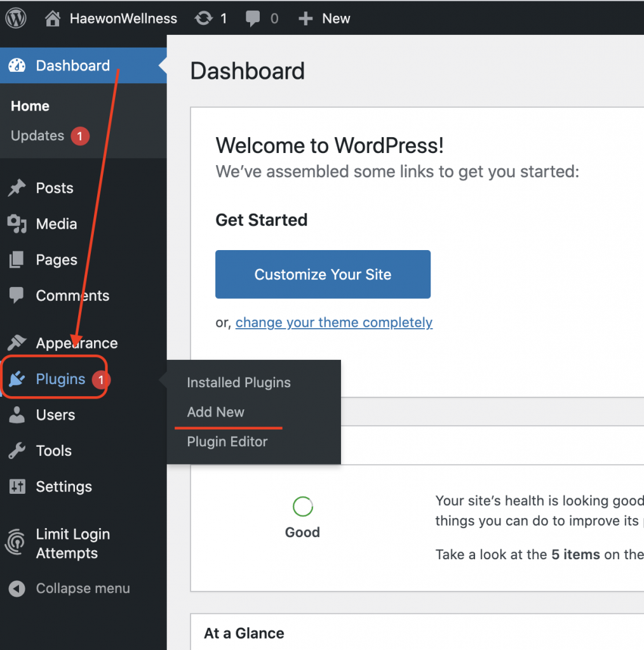The image size is (644, 650).
Task: Click the Welcome to WordPress! heading
Action: [330, 145]
